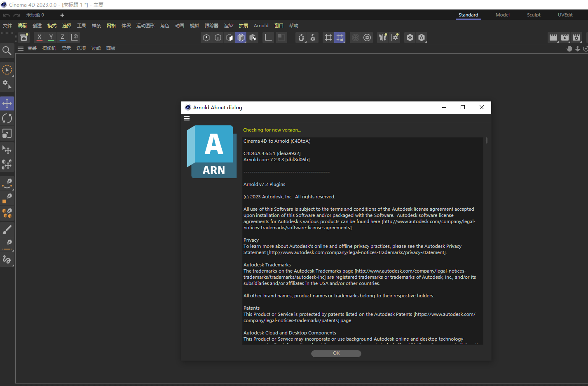
Task: Select the Spline Pen tool
Action: point(7,183)
